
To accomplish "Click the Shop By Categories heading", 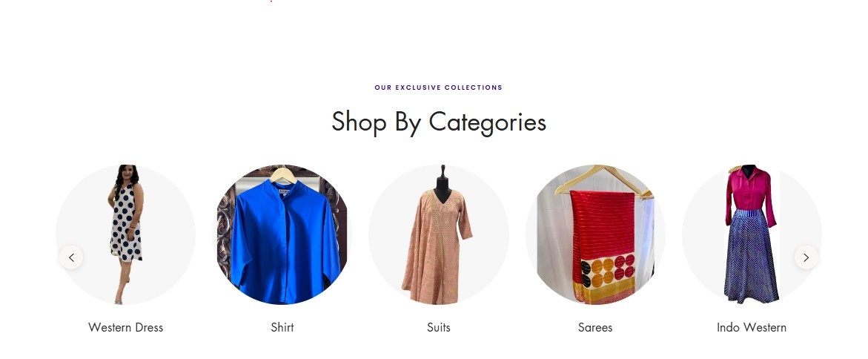I will click(x=438, y=122).
